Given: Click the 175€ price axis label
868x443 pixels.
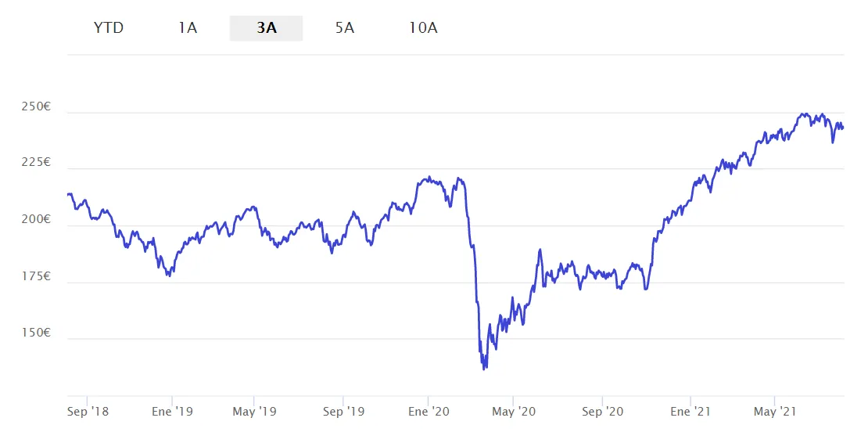Looking at the screenshot, I should 36,276.
